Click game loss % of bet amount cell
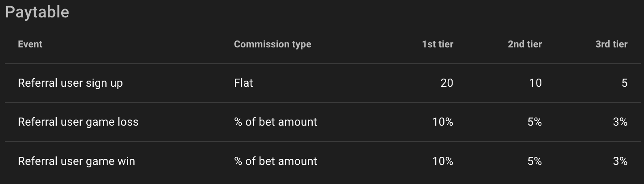 pyautogui.click(x=276, y=122)
